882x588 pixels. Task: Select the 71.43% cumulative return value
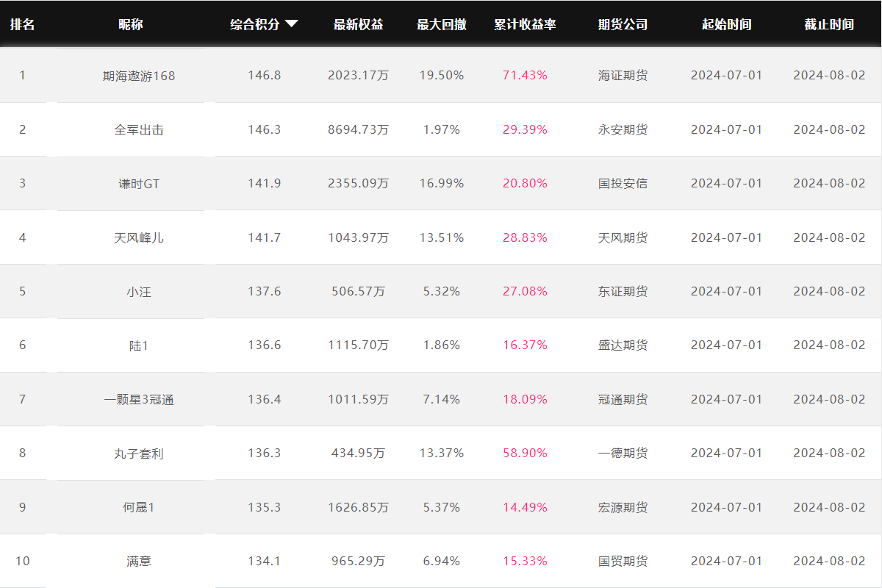(x=525, y=75)
